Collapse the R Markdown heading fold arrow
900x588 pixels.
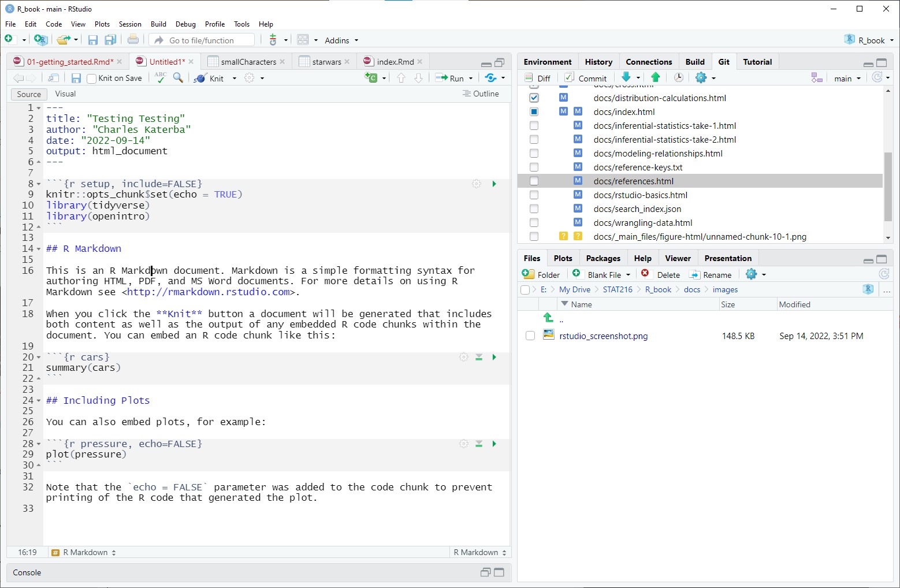[39, 249]
